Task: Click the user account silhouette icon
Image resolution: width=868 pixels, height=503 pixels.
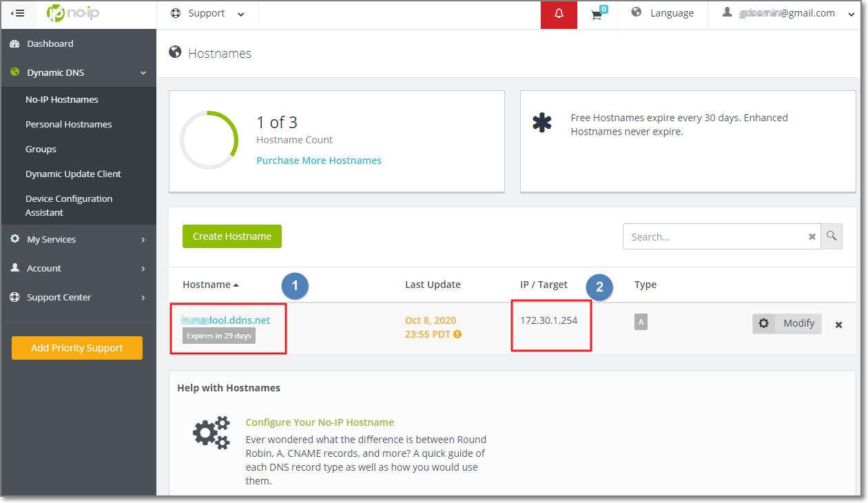Action: [727, 13]
